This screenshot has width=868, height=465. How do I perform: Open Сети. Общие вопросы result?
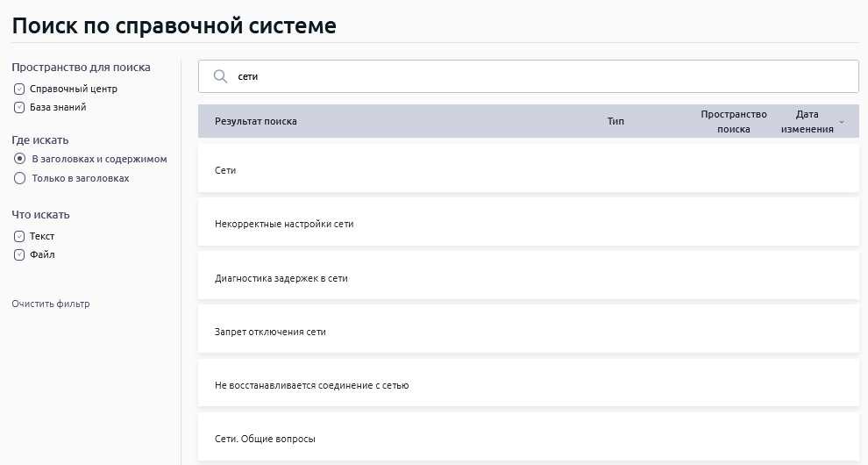(265, 439)
